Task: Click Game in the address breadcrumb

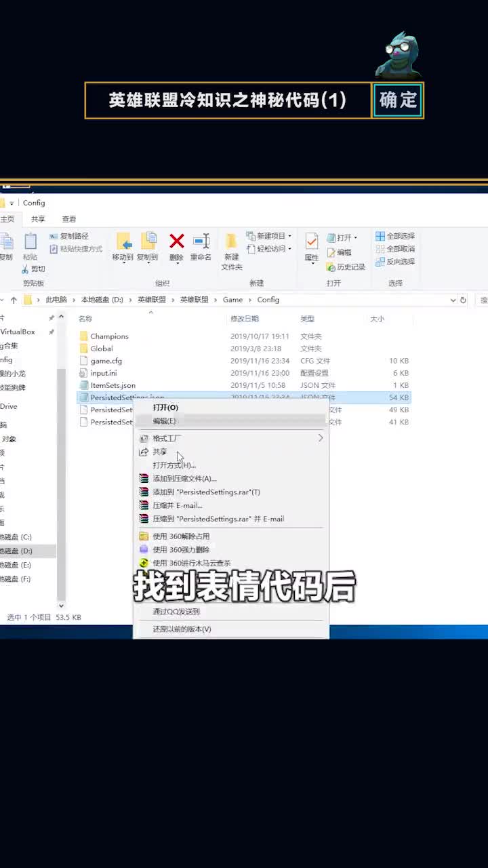Action: (232, 300)
